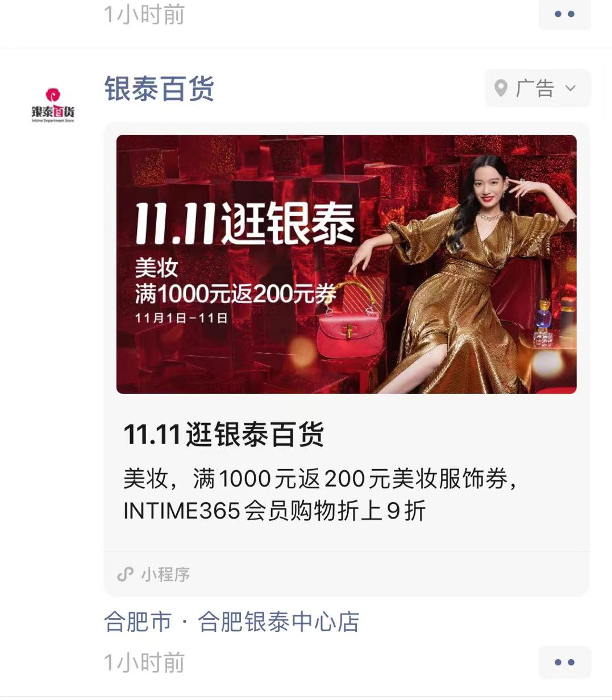Click the 1小时前 timestamp of the previous post
This screenshot has height=700, width=612.
click(x=144, y=15)
